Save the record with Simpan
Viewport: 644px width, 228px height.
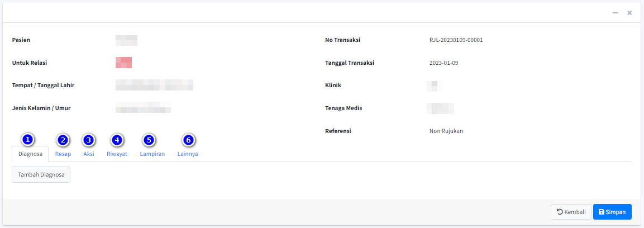click(x=612, y=212)
